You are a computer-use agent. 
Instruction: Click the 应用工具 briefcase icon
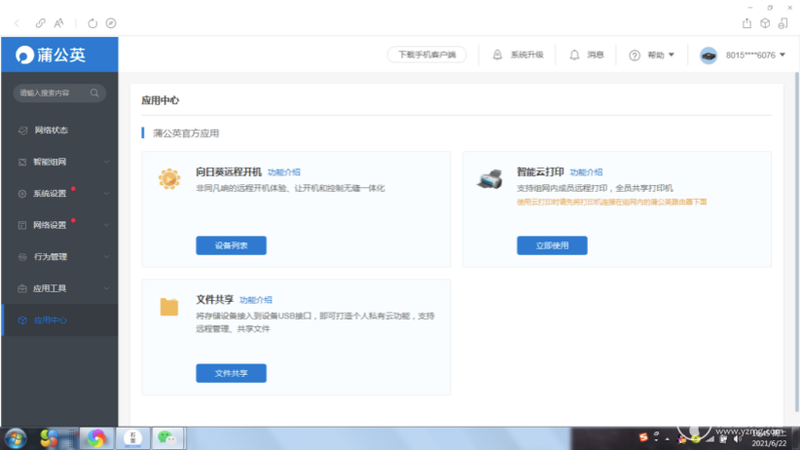(22, 288)
